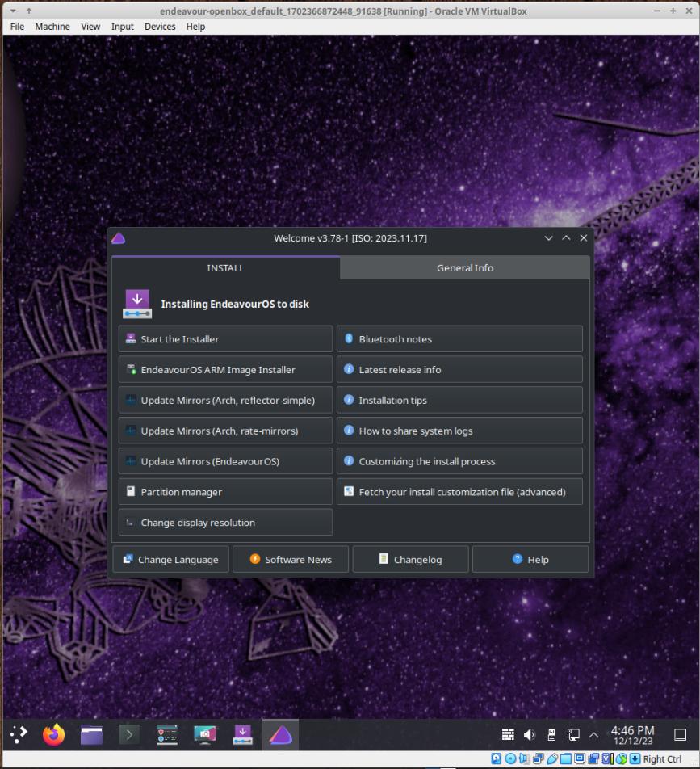Open the VirtualBox Help menu

[x=195, y=27]
